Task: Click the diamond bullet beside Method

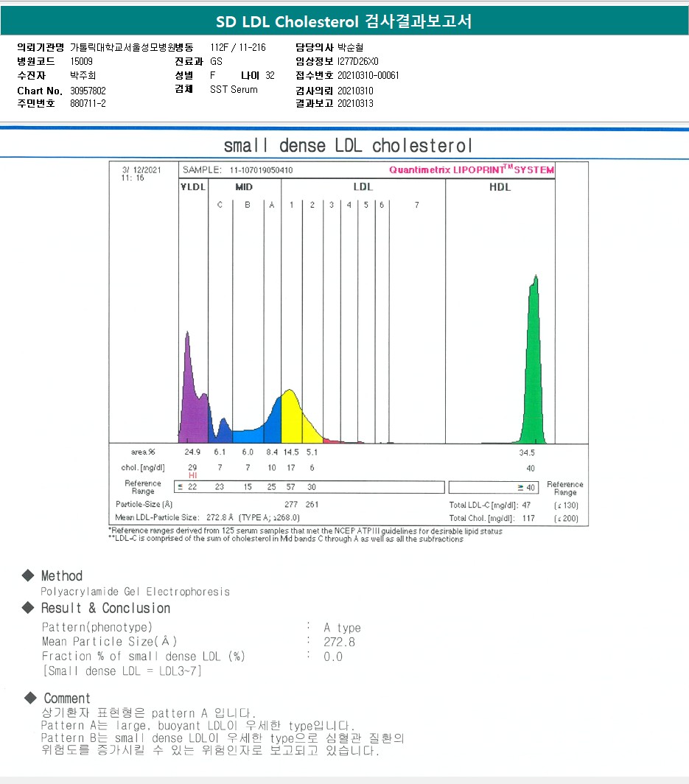Action: [x=28, y=575]
